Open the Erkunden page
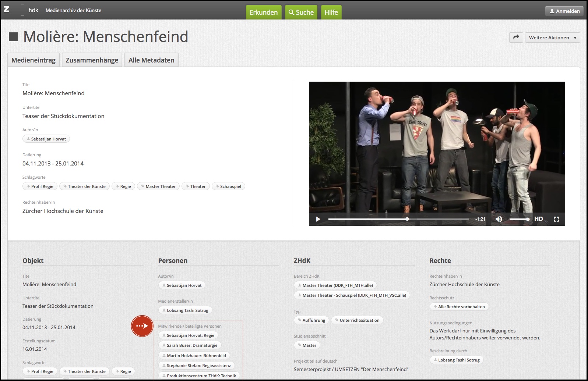 click(x=264, y=12)
